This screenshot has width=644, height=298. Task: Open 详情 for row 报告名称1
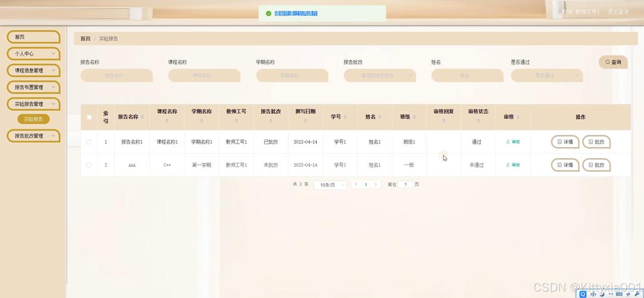[565, 142]
